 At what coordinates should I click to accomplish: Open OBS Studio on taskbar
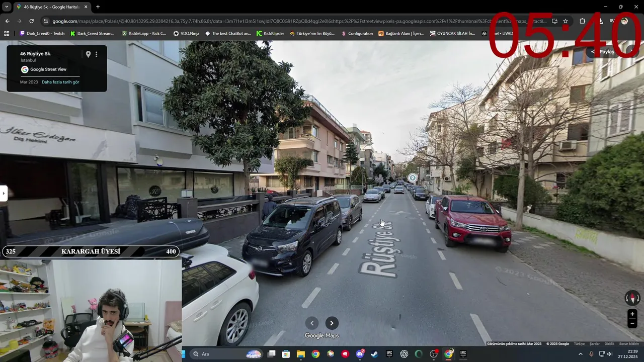click(434, 354)
